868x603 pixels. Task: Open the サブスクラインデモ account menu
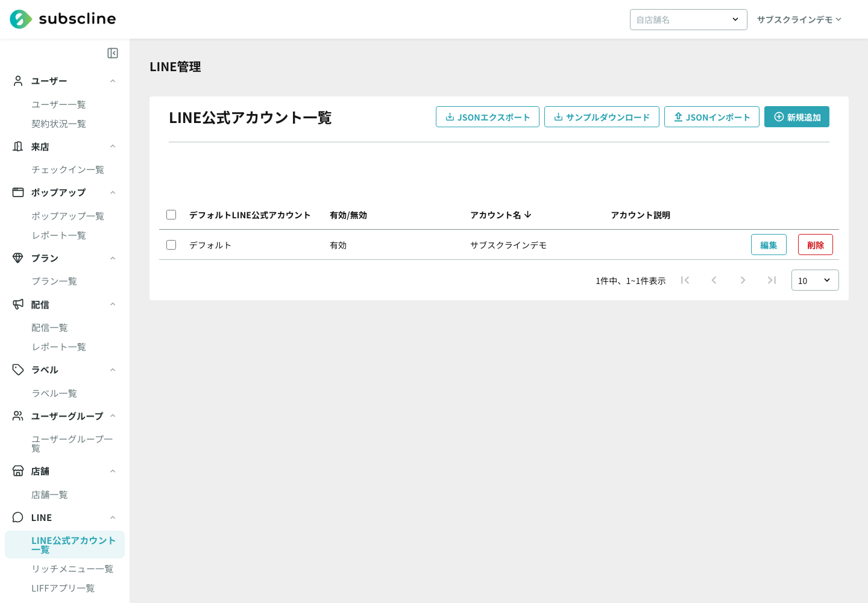click(799, 19)
